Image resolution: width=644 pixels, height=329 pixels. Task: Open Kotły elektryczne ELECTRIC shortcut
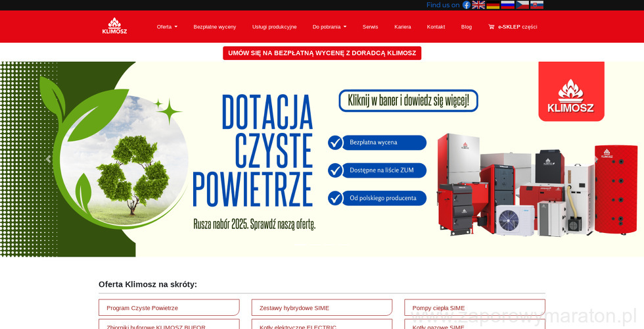click(321, 324)
